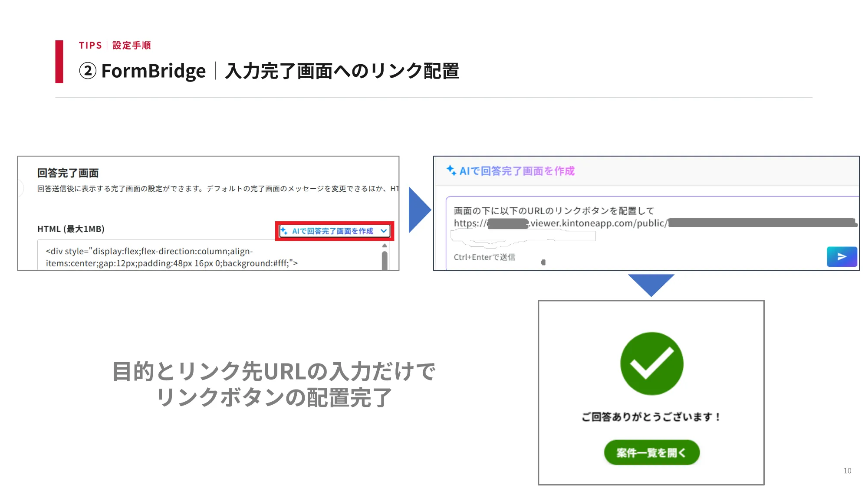This screenshot has width=868, height=488.
Task: Click the ご回答ありがとうございます！ message
Action: point(651,417)
